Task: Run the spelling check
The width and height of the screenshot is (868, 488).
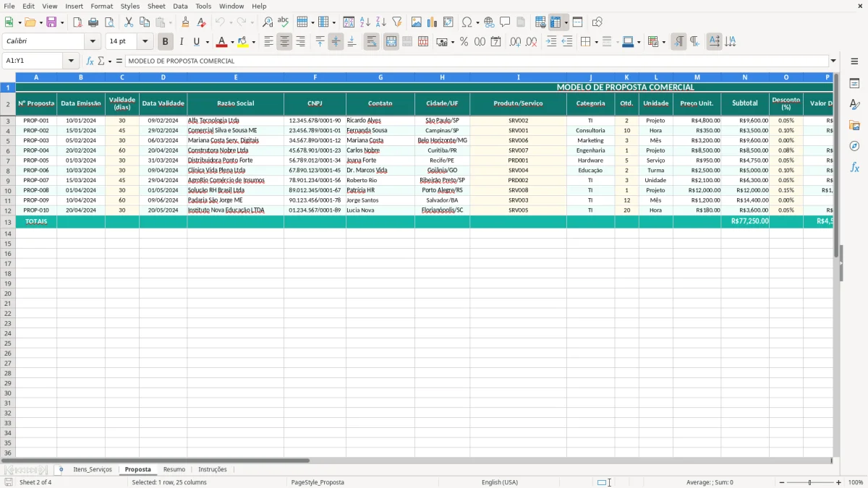Action: tap(284, 22)
